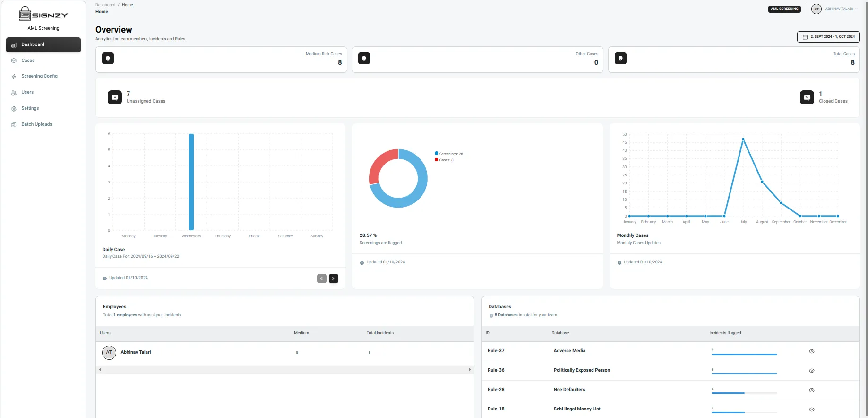Click the Medium Risk Cases lightbulb icon

click(108, 59)
